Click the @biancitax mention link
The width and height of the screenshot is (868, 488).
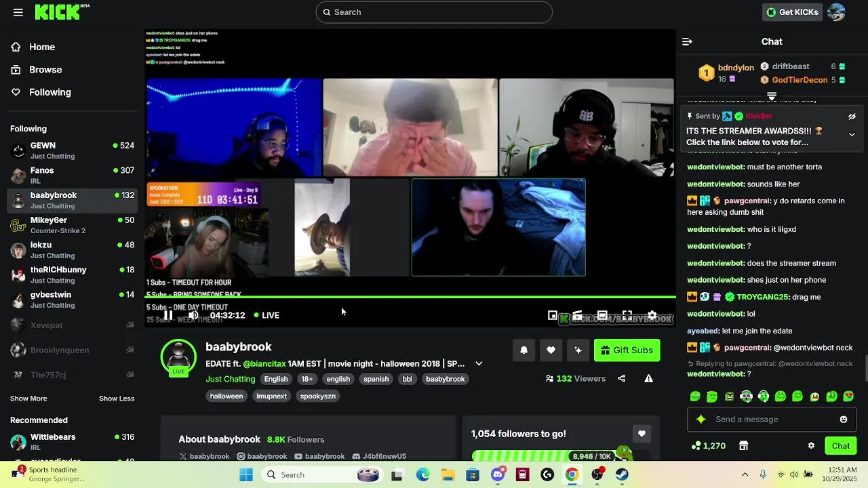[x=264, y=363]
